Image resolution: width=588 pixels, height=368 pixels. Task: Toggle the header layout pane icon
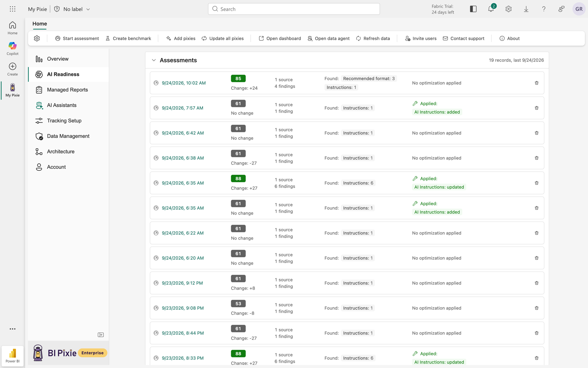click(473, 9)
